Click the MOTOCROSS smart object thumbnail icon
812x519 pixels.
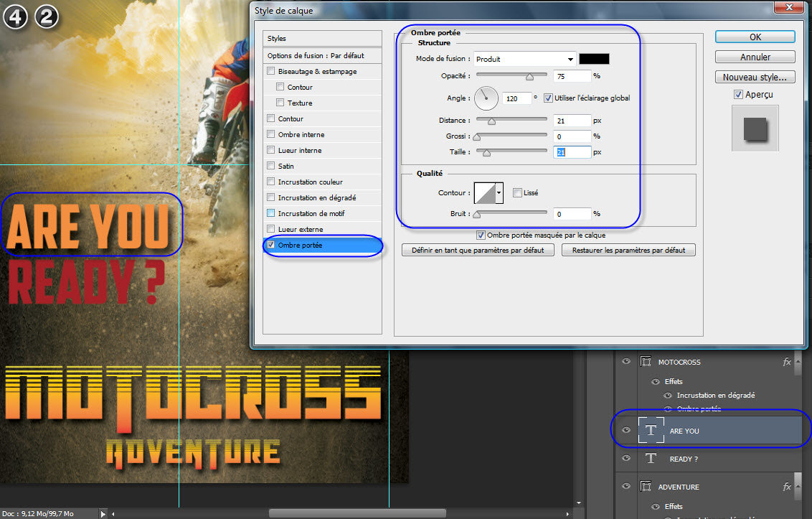coord(646,363)
